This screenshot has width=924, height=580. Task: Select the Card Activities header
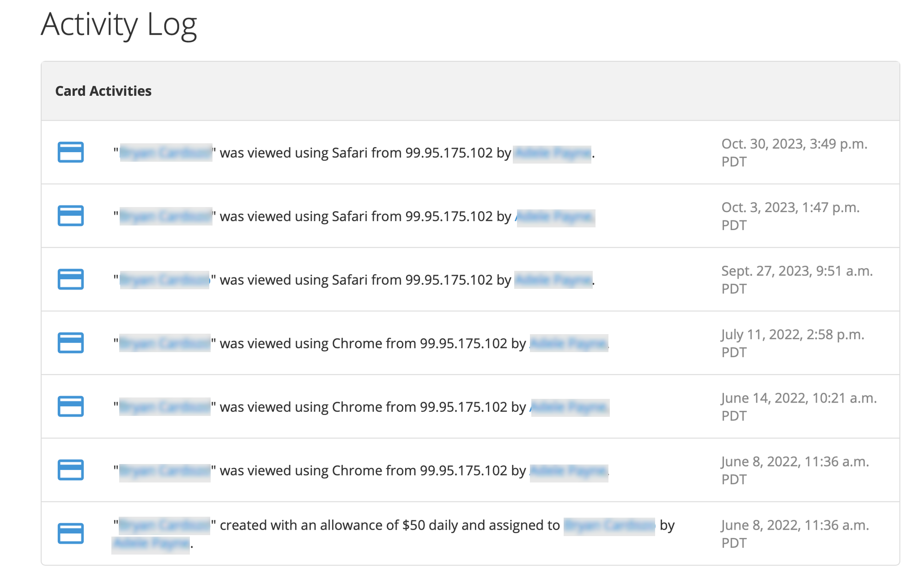click(x=103, y=91)
